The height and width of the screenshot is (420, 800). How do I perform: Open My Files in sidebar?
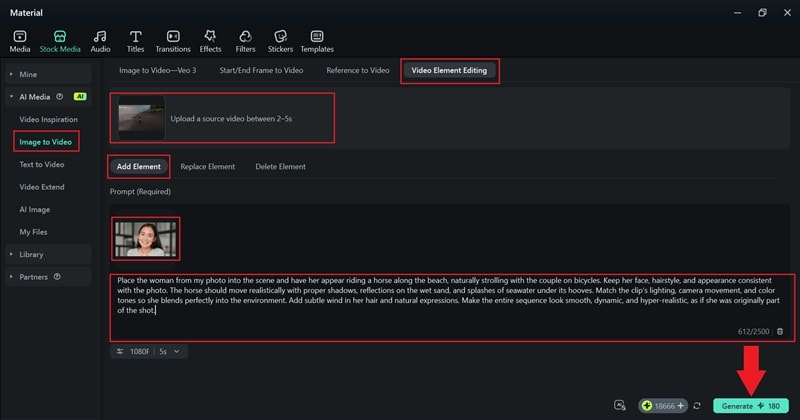click(33, 232)
